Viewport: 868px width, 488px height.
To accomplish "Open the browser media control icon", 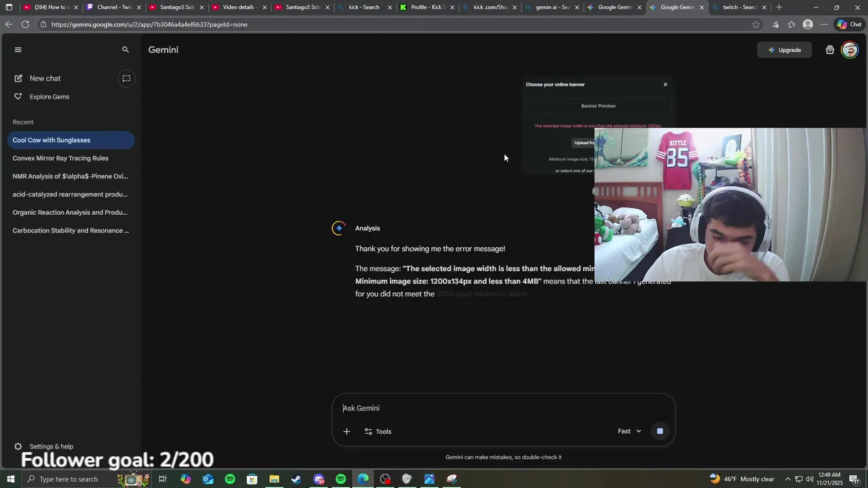I will 776,24.
